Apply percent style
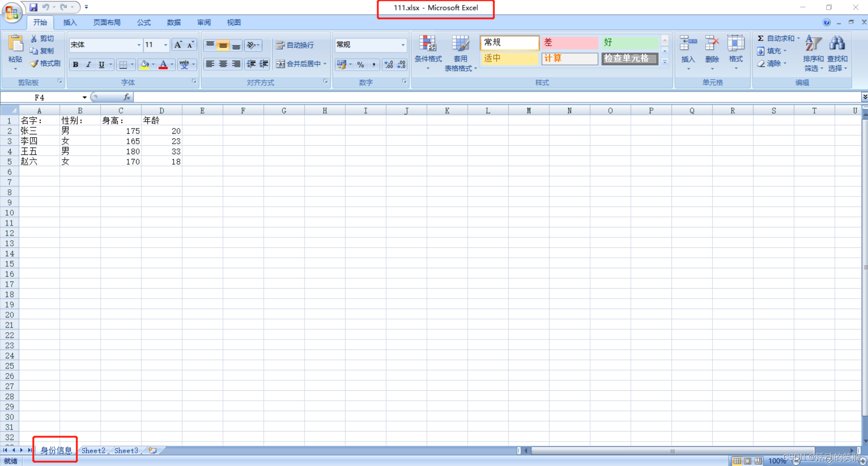 (361, 64)
